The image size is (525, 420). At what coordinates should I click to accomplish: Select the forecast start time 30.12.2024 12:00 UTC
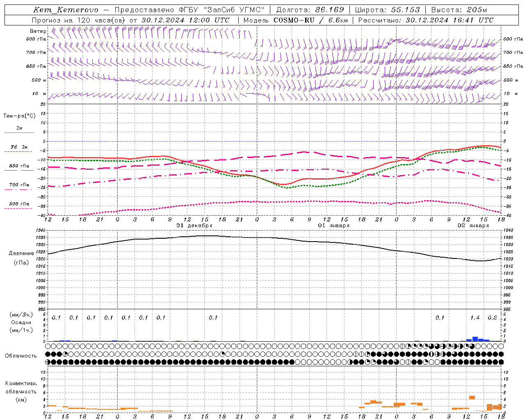185,20
